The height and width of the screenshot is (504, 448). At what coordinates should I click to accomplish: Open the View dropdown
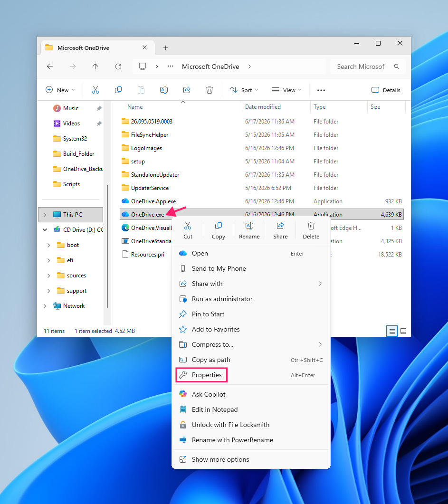(286, 90)
